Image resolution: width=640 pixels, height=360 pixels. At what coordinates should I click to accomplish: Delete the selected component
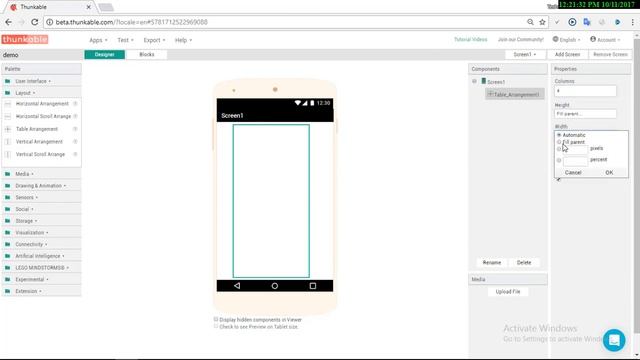pos(524,262)
